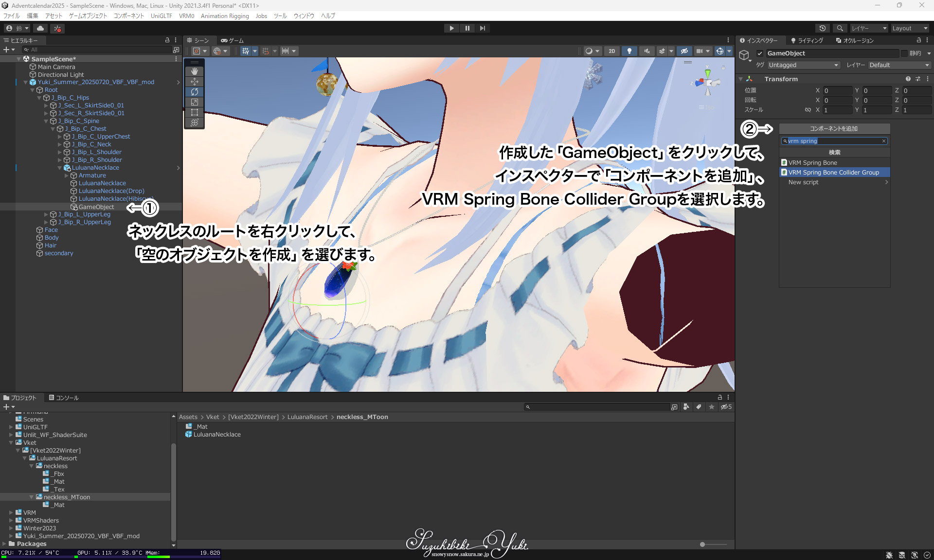Open the VRM0 menu

(x=186, y=16)
